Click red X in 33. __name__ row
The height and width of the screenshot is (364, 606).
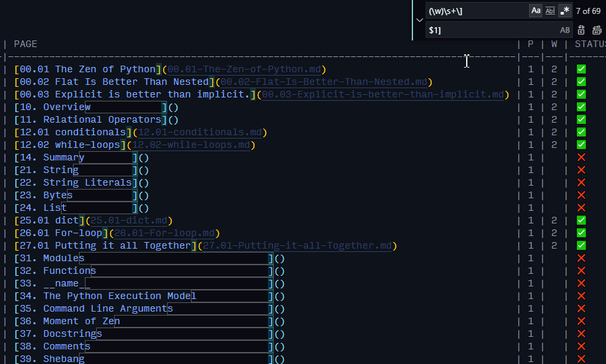(x=581, y=284)
